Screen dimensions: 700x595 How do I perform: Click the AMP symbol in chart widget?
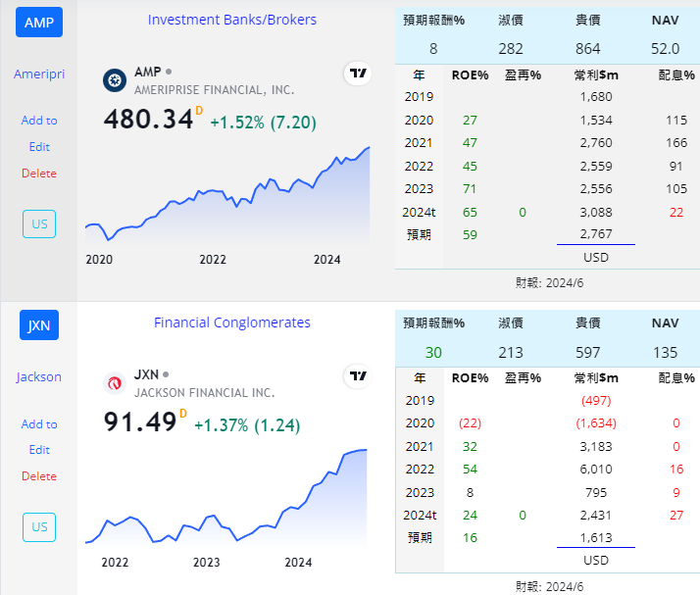[x=148, y=72]
